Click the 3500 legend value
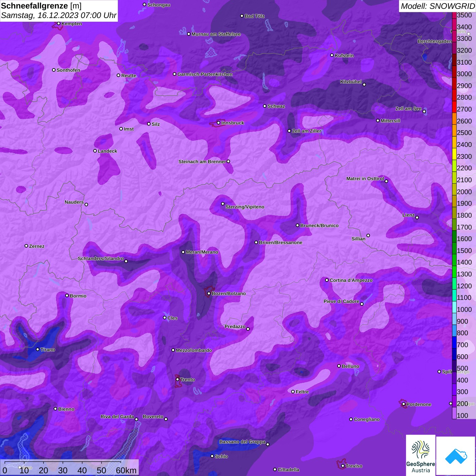 click(464, 15)
